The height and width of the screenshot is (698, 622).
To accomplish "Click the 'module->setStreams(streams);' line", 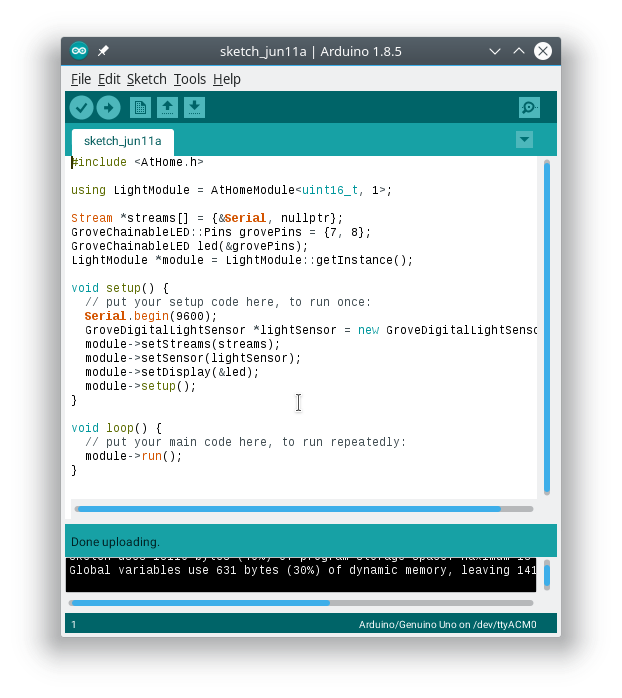I will click(183, 344).
